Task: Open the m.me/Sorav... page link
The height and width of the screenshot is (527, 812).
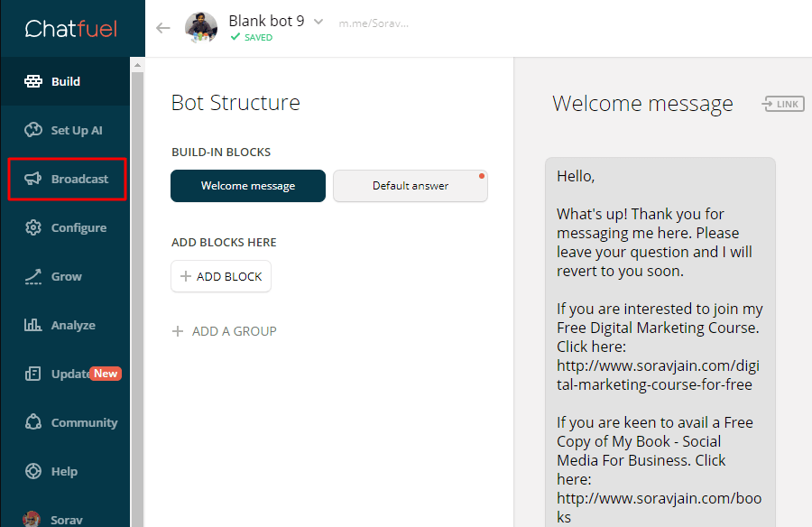Action: tap(374, 23)
